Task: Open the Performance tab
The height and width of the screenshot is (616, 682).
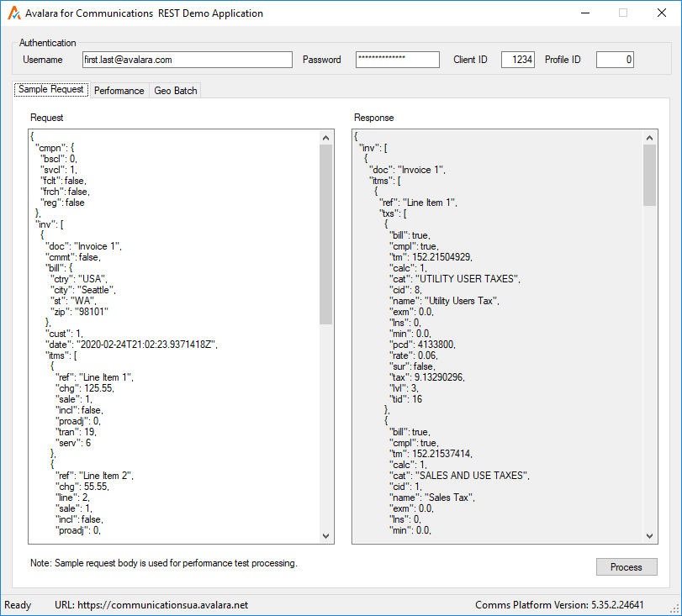Action: click(119, 91)
